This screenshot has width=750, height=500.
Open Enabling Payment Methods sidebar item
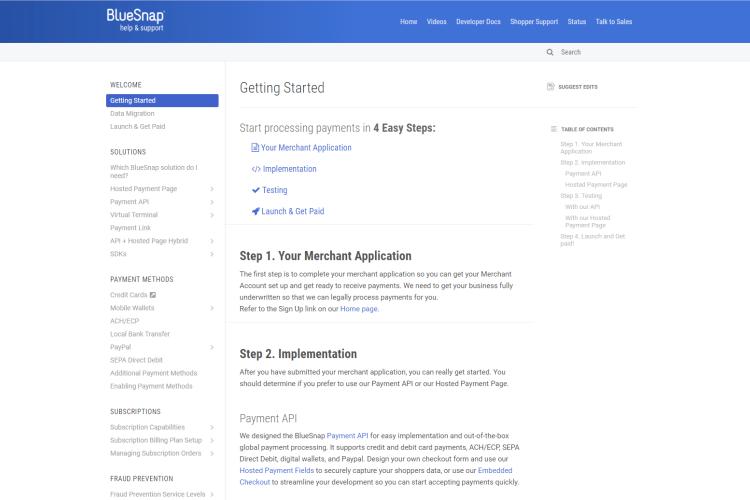pyautogui.click(x=151, y=386)
